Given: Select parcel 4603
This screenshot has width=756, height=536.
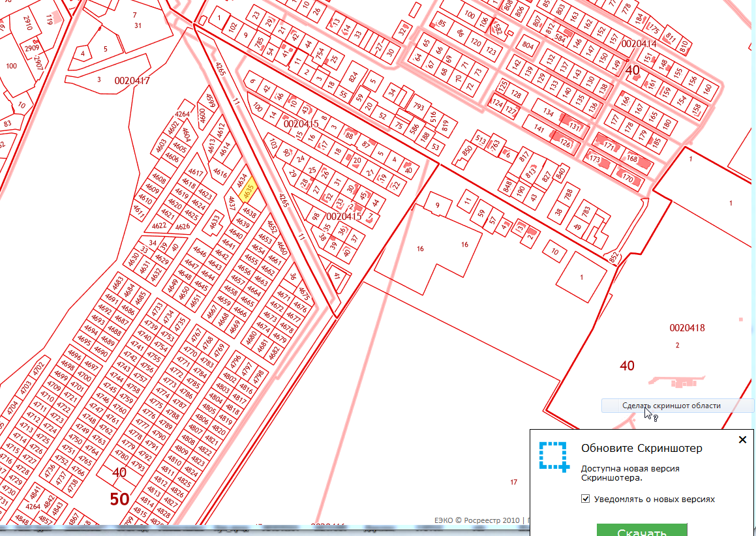Looking at the screenshot, I should coord(161,145).
